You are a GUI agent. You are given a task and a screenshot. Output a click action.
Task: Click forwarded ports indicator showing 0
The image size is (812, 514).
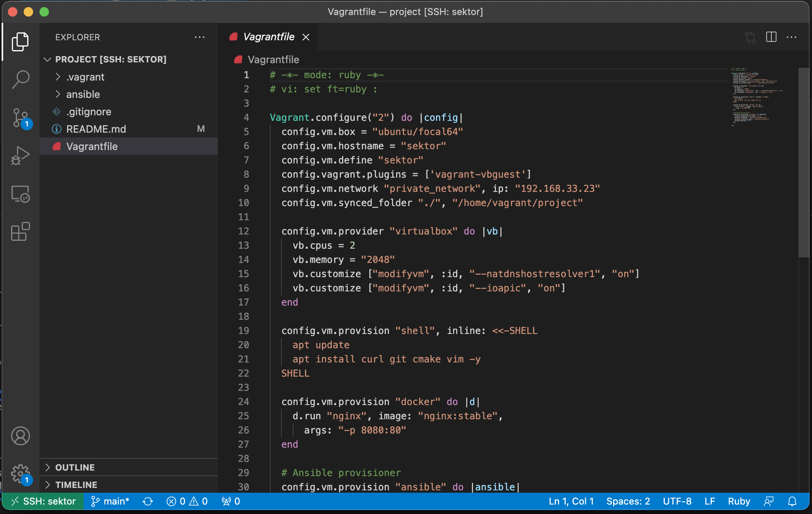click(x=231, y=501)
